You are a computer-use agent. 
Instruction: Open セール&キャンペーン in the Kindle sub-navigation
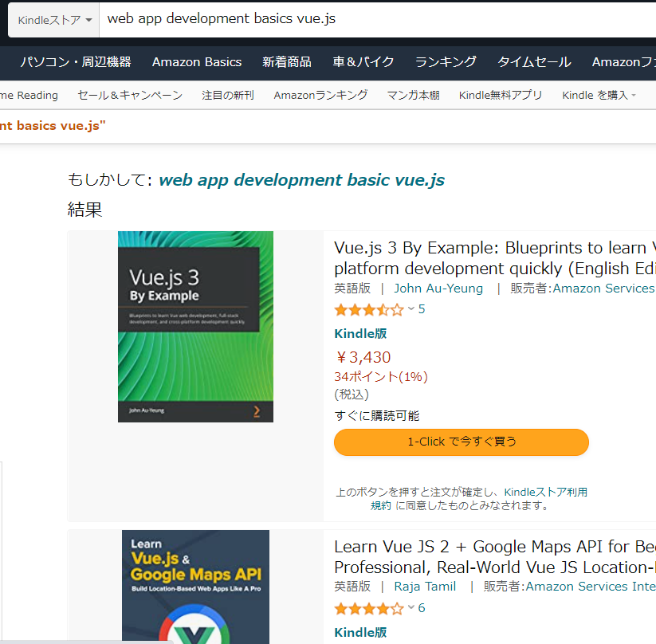click(x=130, y=96)
